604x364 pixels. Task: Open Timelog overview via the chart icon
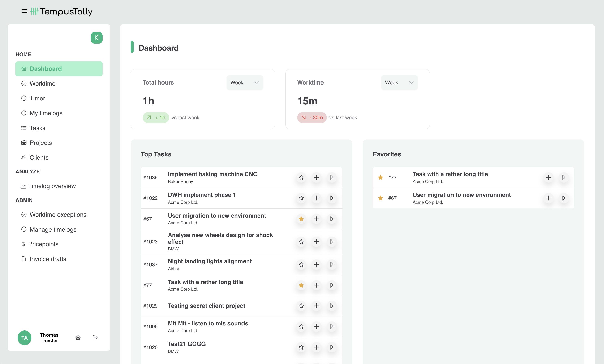pos(23,186)
